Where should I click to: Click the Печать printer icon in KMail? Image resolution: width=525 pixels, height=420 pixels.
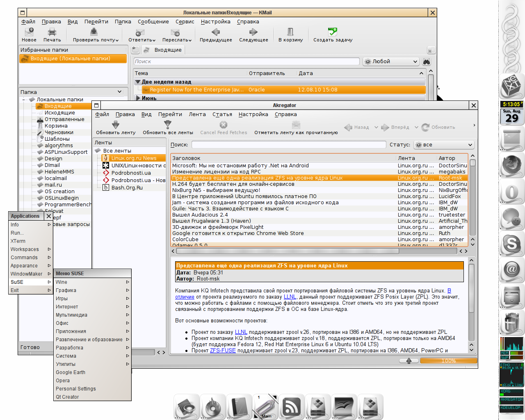click(x=52, y=32)
